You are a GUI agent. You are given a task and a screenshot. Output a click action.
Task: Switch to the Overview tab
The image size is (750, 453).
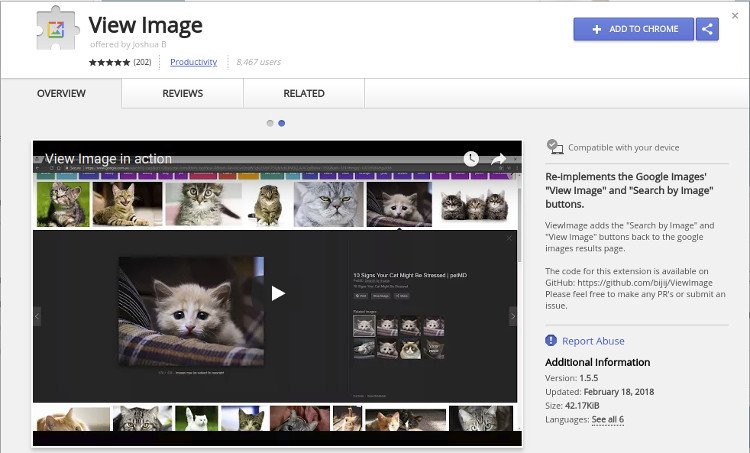point(61,93)
